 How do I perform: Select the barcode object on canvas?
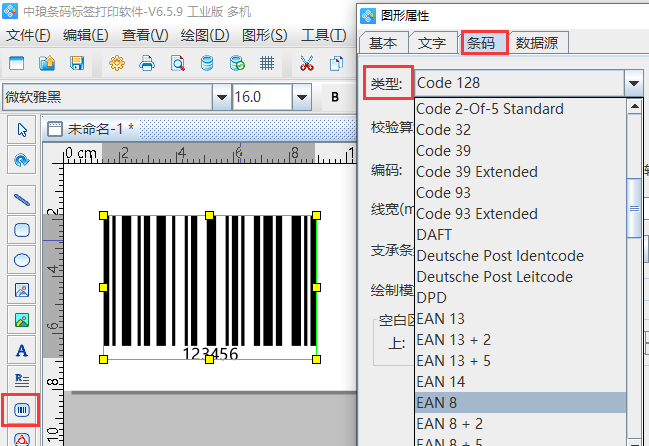tap(210, 287)
